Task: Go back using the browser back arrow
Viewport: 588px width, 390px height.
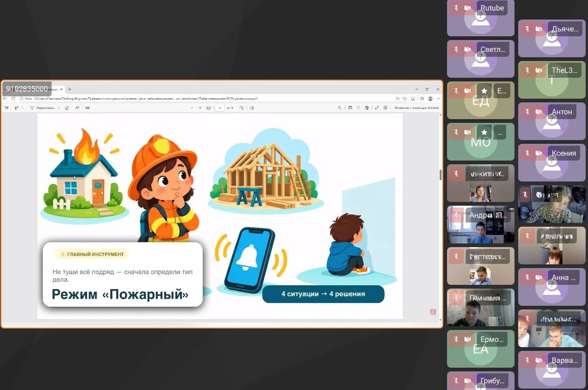Action: point(5,99)
